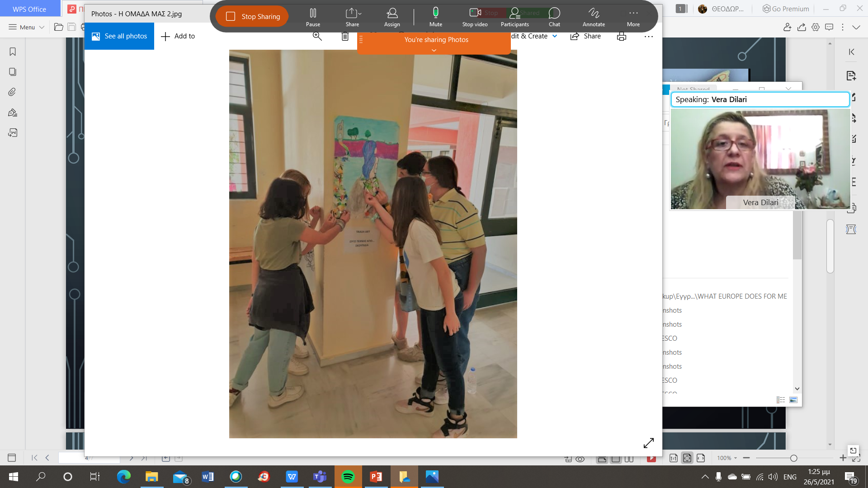The width and height of the screenshot is (868, 488).
Task: Open the More options in meeting bar
Action: (x=633, y=17)
